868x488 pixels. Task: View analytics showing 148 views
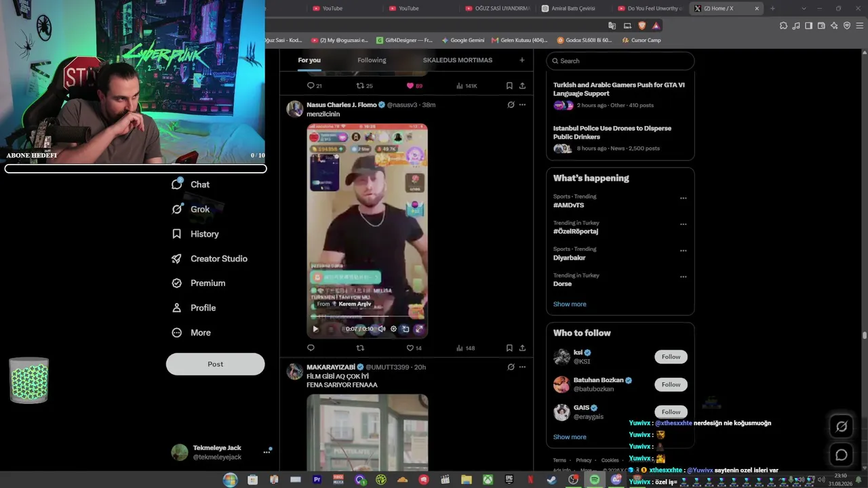coord(466,348)
